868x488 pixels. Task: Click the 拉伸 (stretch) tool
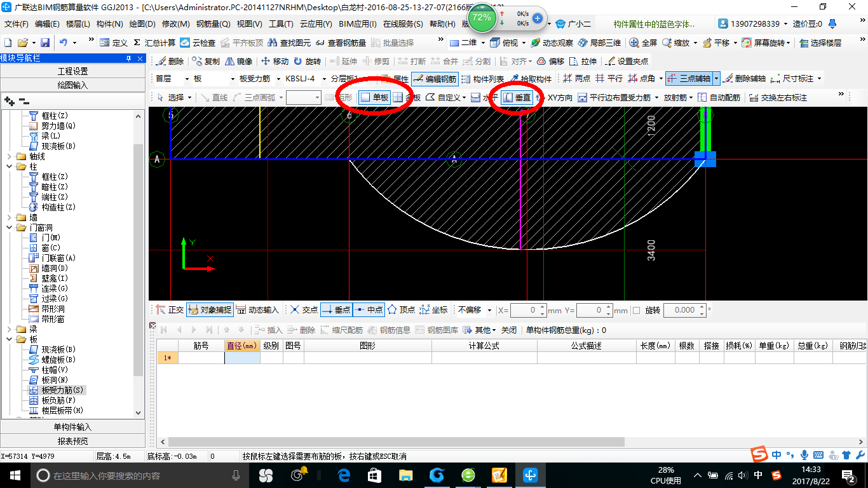point(583,62)
